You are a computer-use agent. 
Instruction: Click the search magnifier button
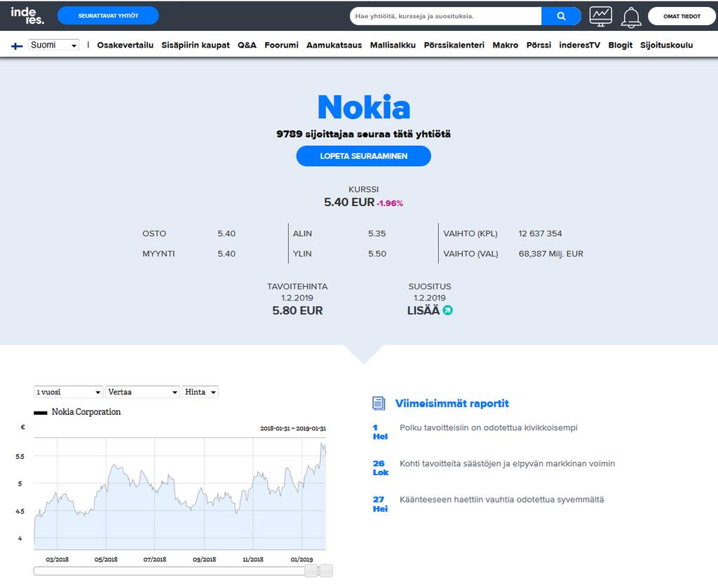coord(561,16)
